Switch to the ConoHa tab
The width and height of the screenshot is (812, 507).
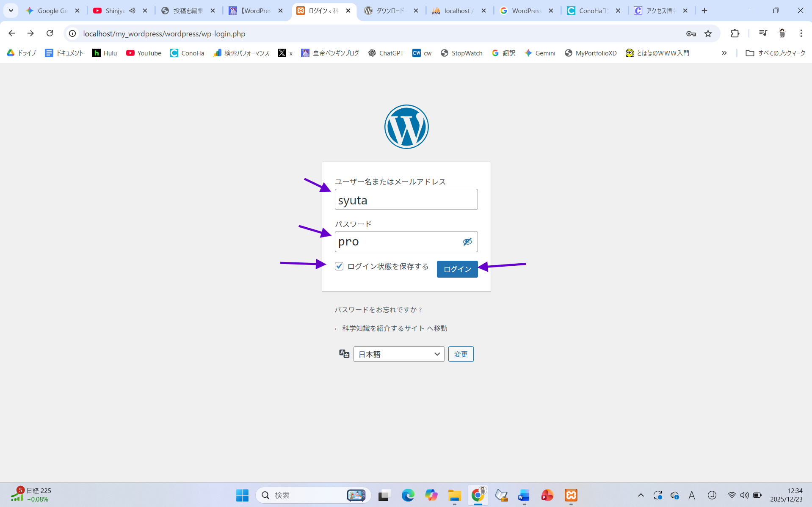coord(593,11)
